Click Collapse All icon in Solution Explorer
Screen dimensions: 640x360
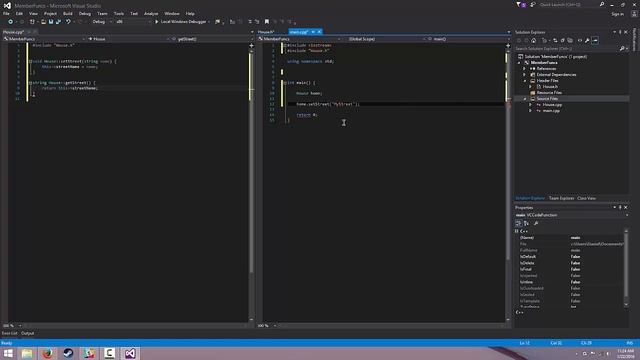[x=563, y=40]
